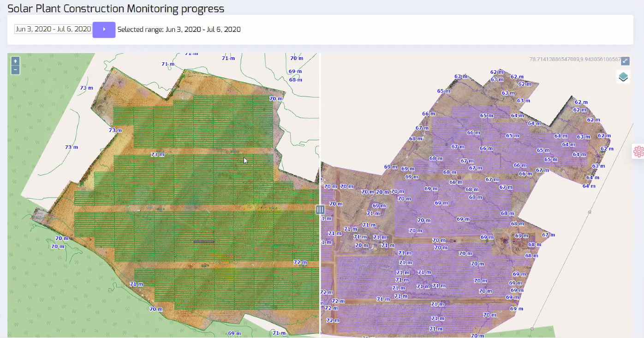Open the map layers switcher
644x338 pixels.
(623, 77)
